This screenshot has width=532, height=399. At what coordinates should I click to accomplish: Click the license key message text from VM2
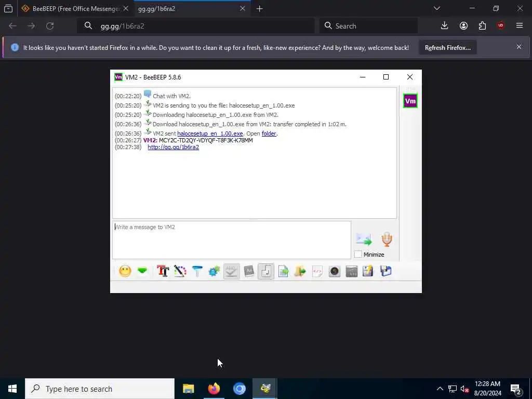point(206,140)
